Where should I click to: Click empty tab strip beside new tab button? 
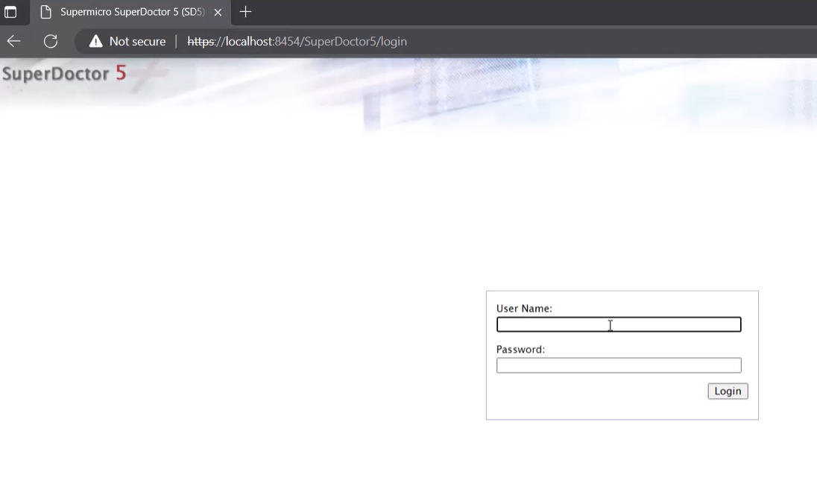click(522, 12)
